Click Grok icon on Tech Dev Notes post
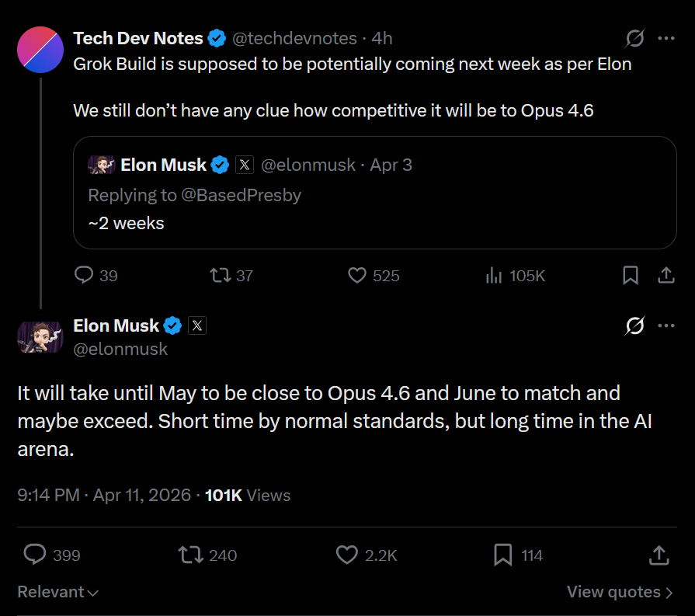Screen dimensions: 695x616 [x=634, y=38]
